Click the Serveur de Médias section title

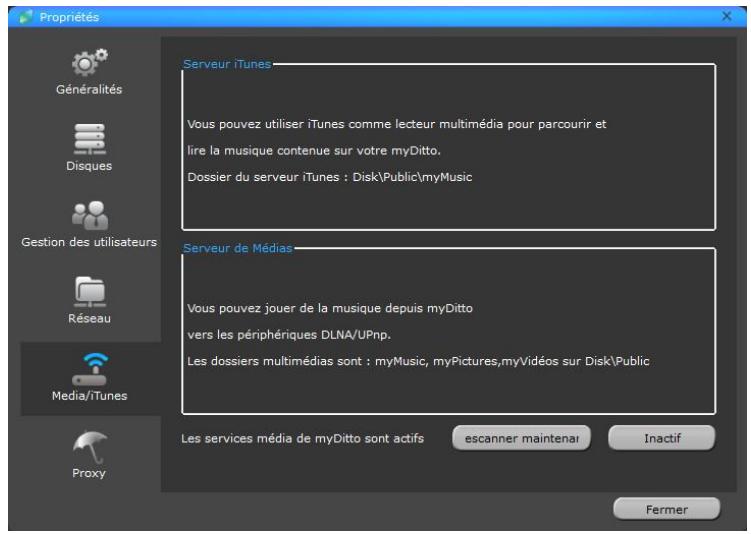[x=238, y=248]
